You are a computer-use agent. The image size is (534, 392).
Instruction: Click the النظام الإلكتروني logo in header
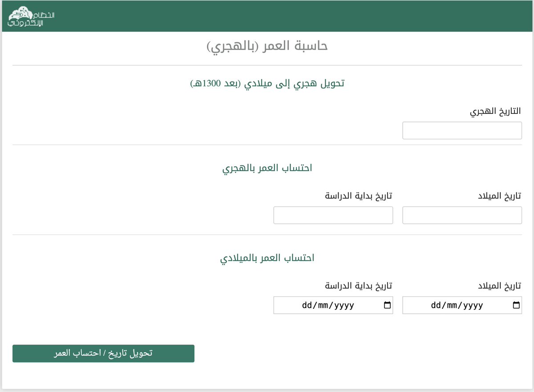(x=31, y=16)
